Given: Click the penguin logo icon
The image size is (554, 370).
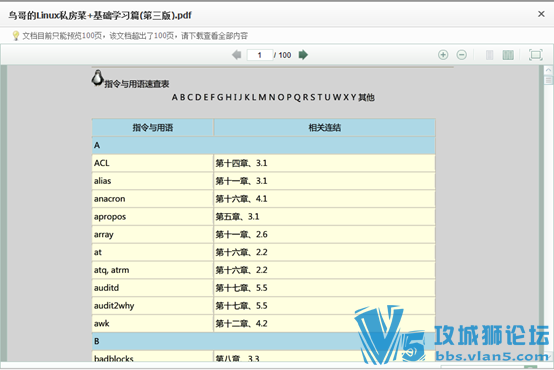Looking at the screenshot, I should pos(98,78).
